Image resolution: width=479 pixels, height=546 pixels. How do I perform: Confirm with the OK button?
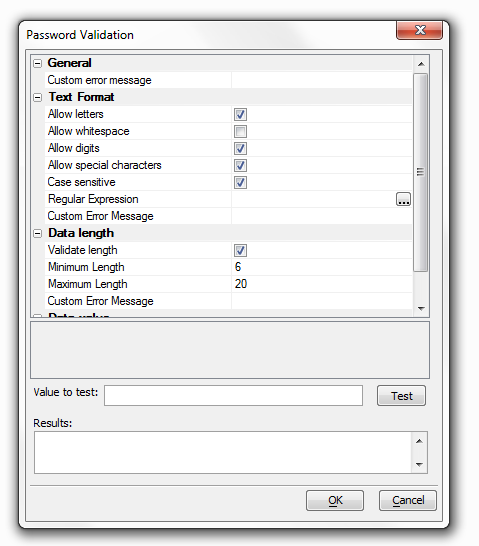[x=335, y=500]
